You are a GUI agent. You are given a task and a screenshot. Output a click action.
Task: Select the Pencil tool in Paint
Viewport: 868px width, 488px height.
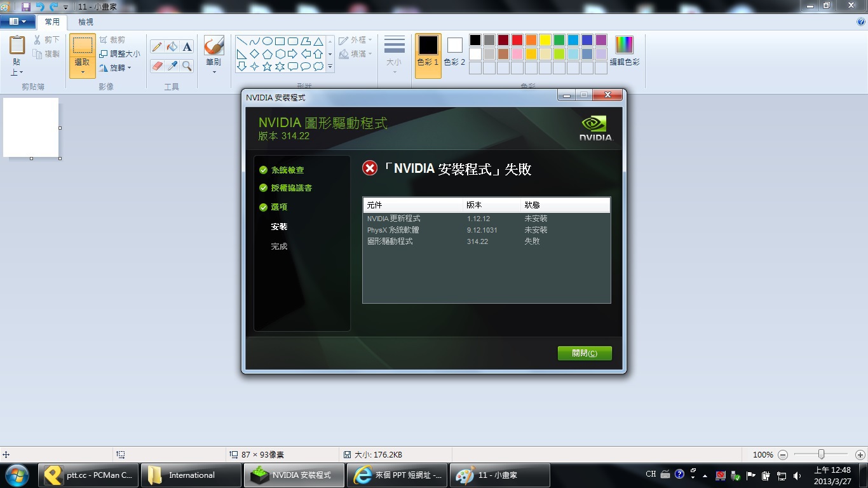157,47
